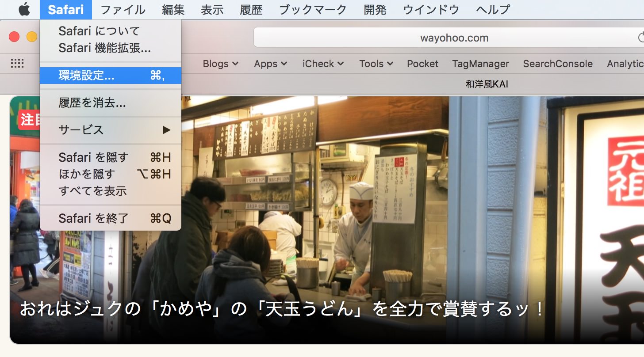The width and height of the screenshot is (644, 357).
Task: Close the Safari window with red button
Action: (14, 37)
